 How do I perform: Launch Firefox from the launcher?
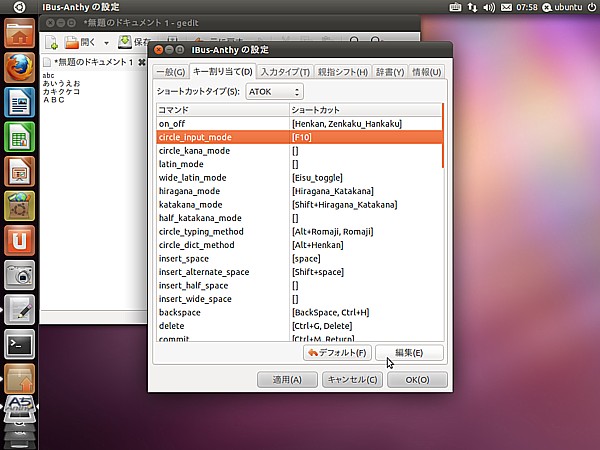pyautogui.click(x=20, y=68)
